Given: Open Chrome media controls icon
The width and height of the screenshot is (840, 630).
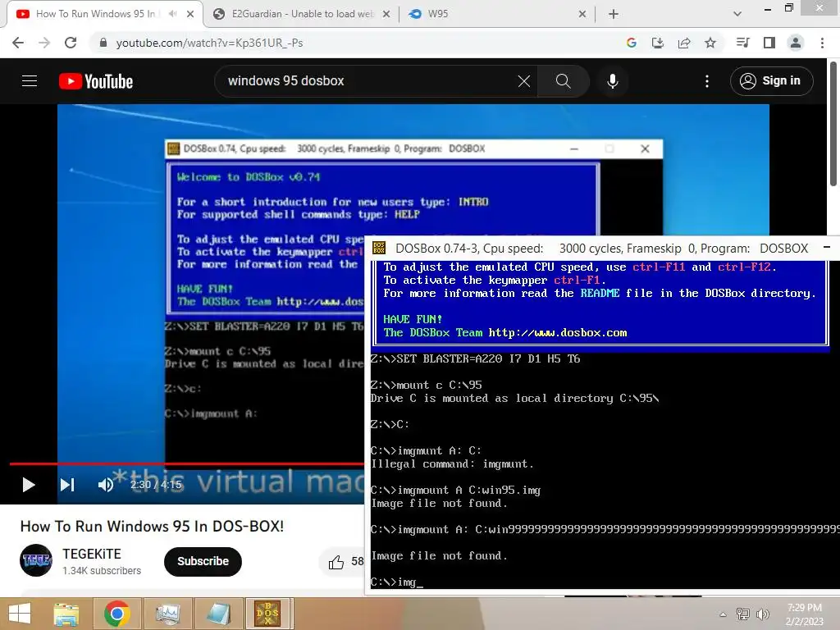Looking at the screenshot, I should 742,43.
